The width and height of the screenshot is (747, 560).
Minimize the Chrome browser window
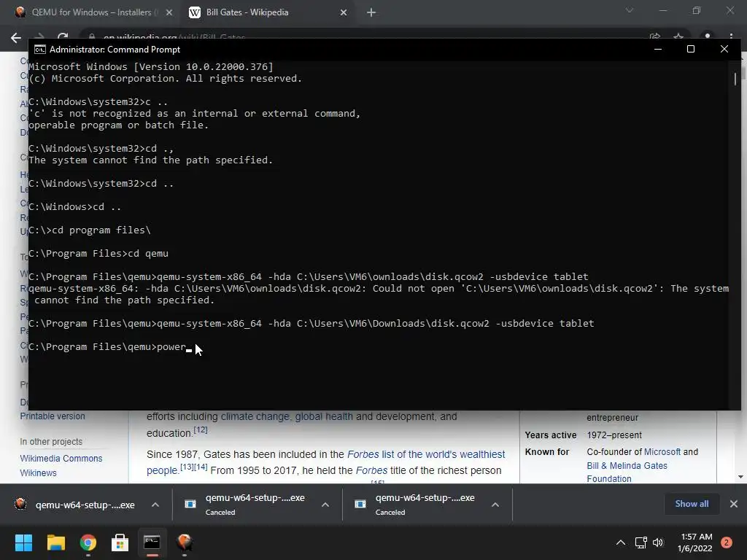tap(662, 10)
